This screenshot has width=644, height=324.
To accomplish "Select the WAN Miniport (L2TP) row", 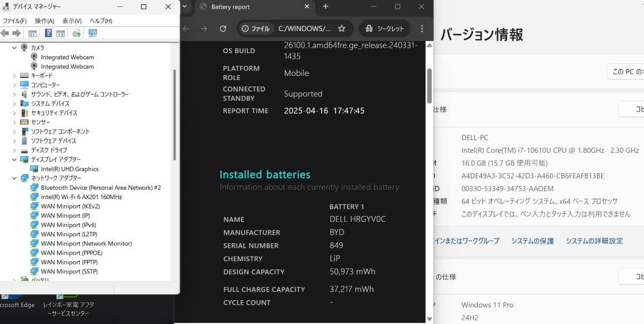I will click(64, 234).
